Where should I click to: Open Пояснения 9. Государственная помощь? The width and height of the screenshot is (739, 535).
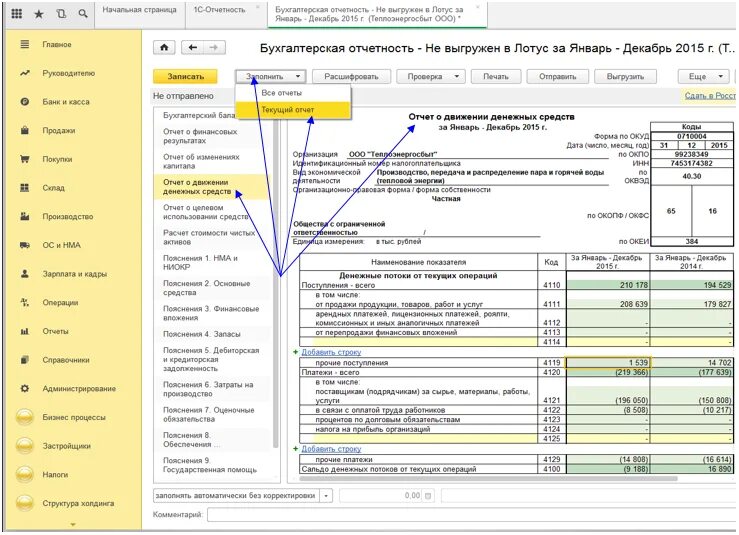pos(210,465)
